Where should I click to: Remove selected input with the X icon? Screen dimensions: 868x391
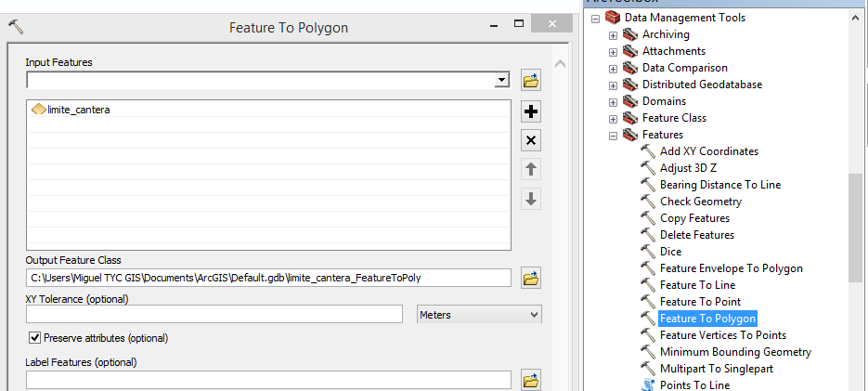(531, 140)
